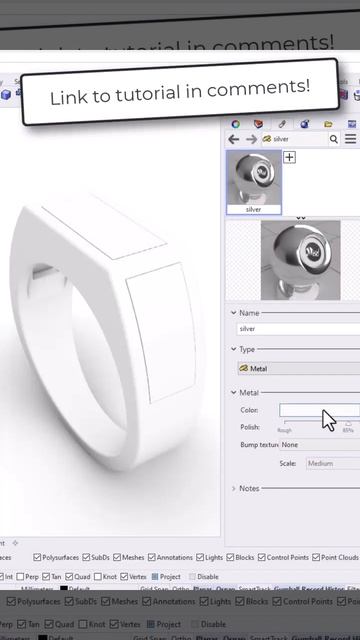Enable Knot object snap
The height and width of the screenshot is (640, 360).
tap(98, 577)
